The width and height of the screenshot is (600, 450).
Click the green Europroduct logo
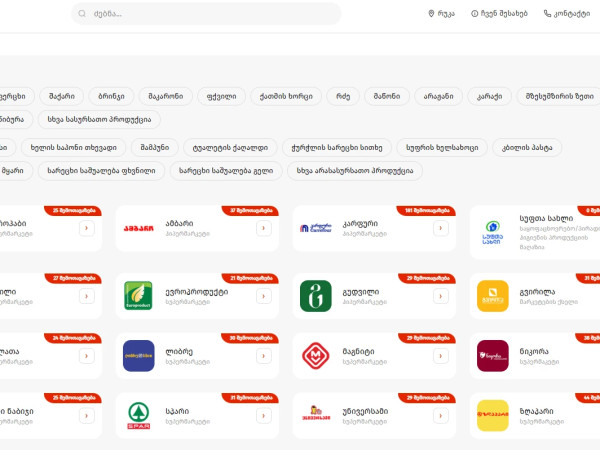click(139, 295)
